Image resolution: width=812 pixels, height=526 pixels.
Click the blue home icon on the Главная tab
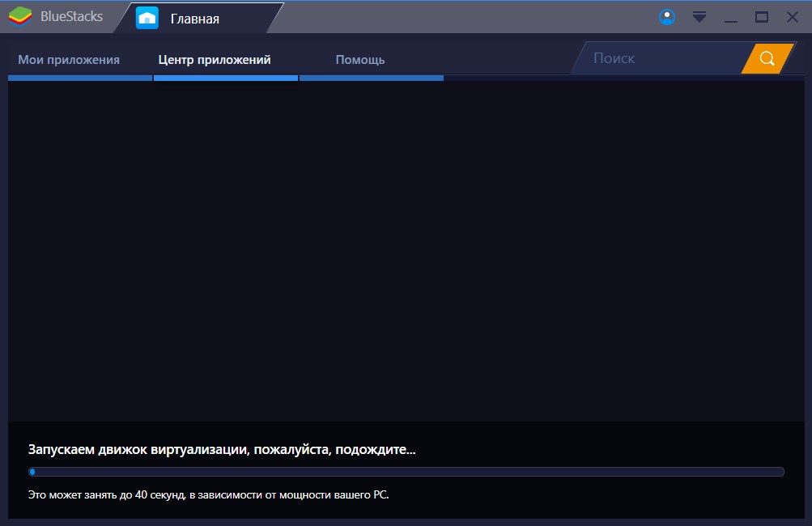point(147,18)
